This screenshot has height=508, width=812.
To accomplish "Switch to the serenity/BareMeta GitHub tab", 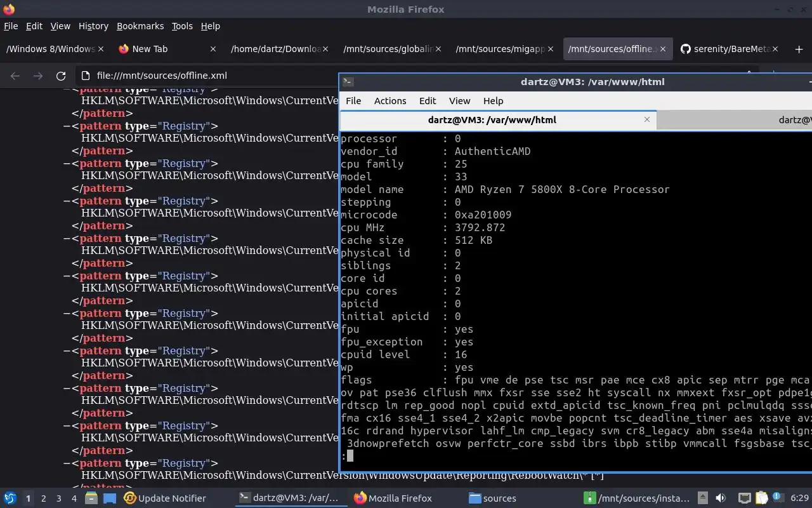I will [730, 49].
